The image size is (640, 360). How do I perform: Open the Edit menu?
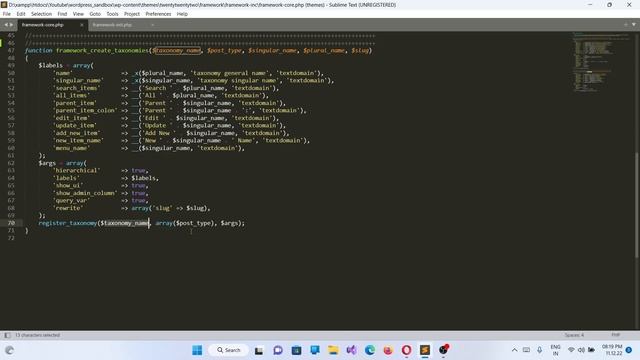tap(21, 14)
